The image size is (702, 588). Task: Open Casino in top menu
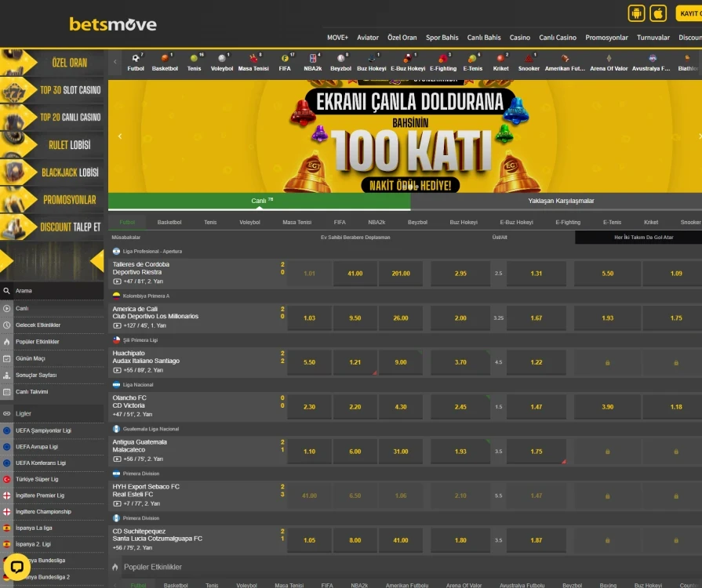point(520,38)
